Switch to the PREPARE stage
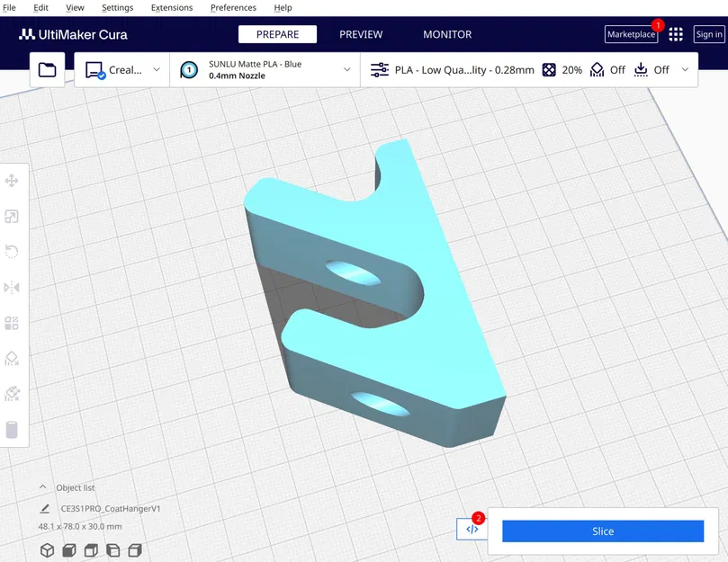This screenshot has height=562, width=728. click(x=278, y=34)
